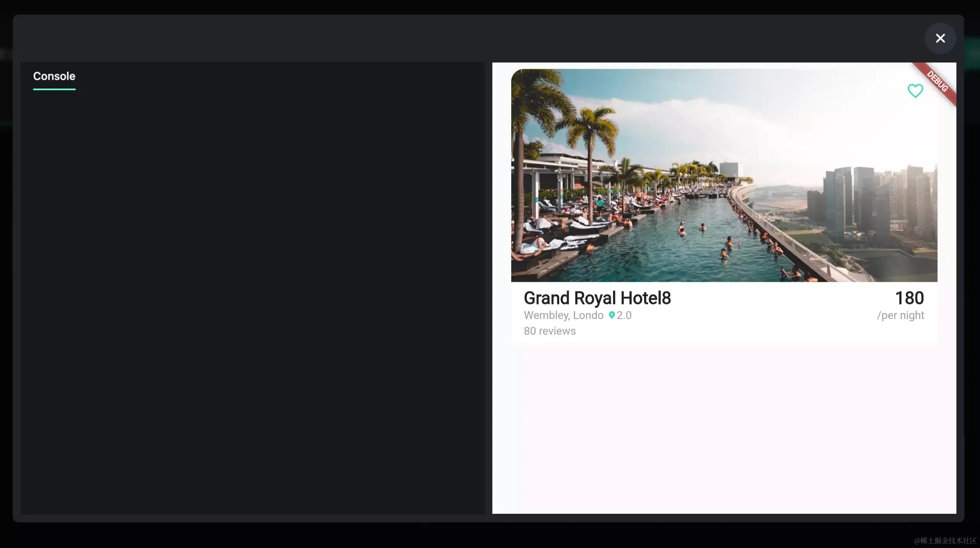Viewport: 980px width, 548px height.
Task: Click the 180 price value
Action: pyautogui.click(x=909, y=298)
